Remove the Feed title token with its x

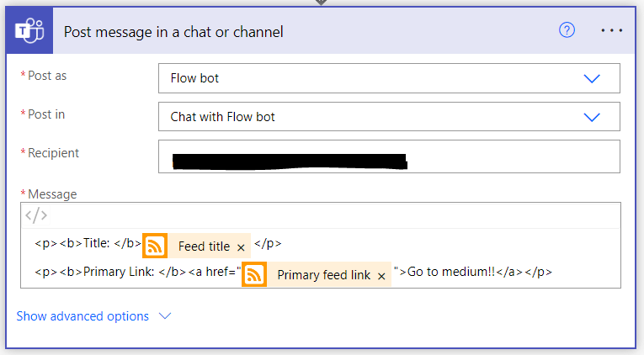pos(241,247)
